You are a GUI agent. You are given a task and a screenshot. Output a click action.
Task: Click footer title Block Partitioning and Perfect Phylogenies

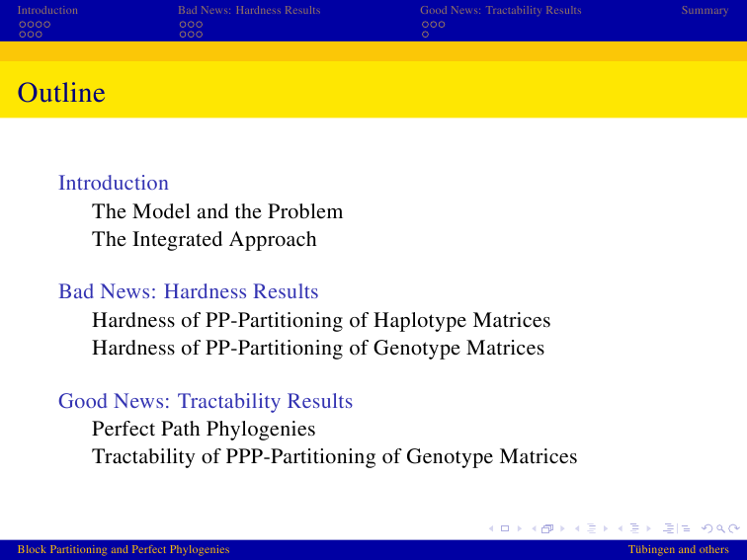pos(124,549)
